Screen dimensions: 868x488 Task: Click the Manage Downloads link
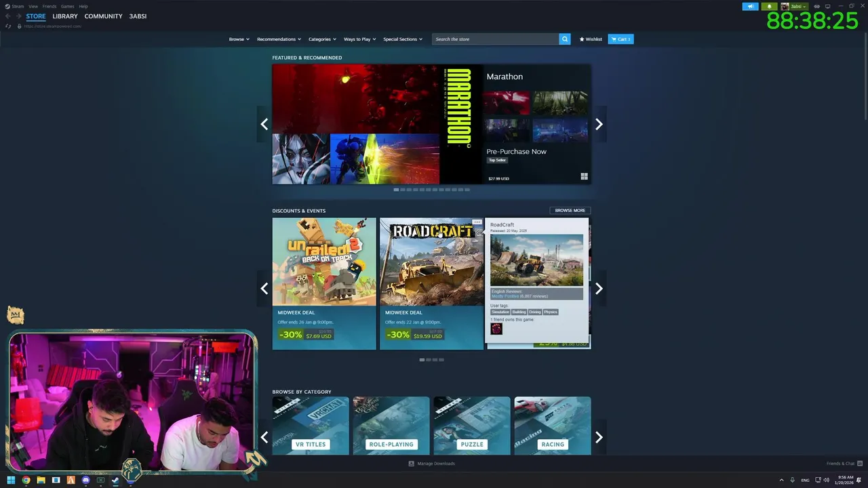[x=436, y=464]
